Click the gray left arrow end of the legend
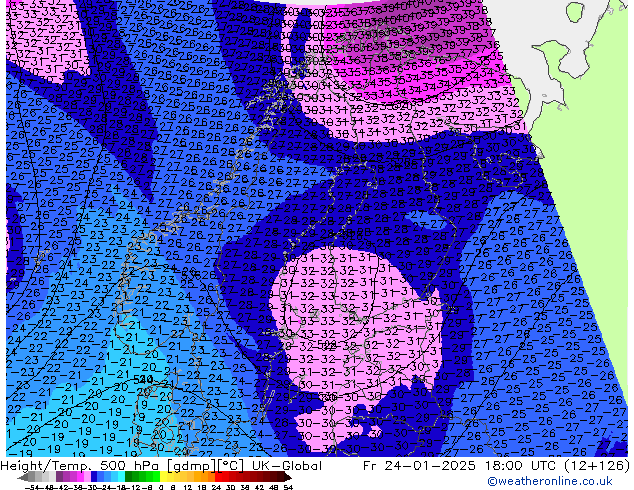Screen dimensions: 634x490 [x=23, y=477]
